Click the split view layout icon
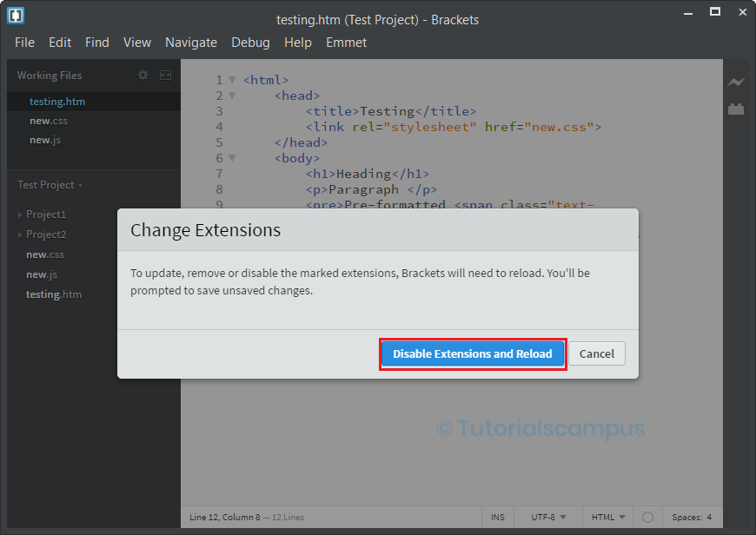 click(x=165, y=76)
